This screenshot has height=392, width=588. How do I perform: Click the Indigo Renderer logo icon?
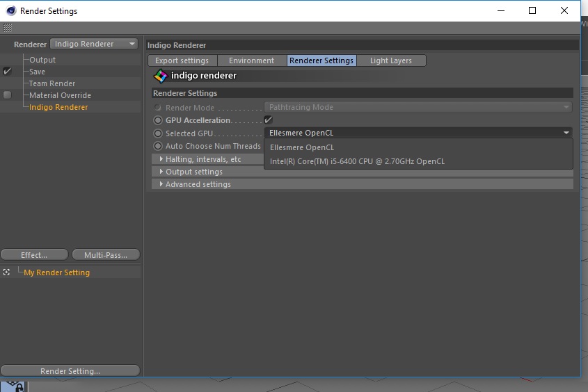(161, 76)
